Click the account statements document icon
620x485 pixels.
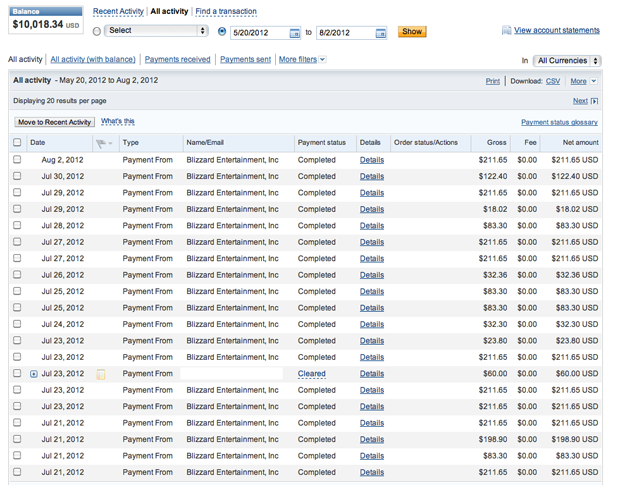pyautogui.click(x=506, y=30)
